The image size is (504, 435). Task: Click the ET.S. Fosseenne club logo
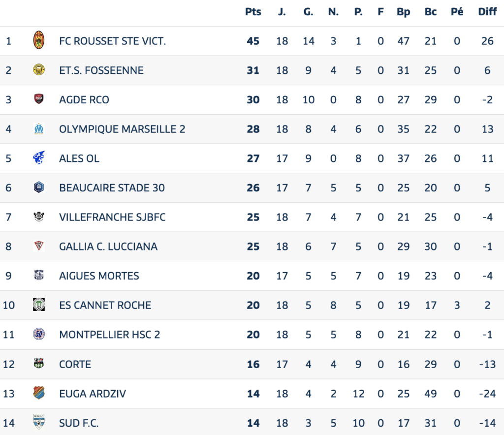pos(39,70)
